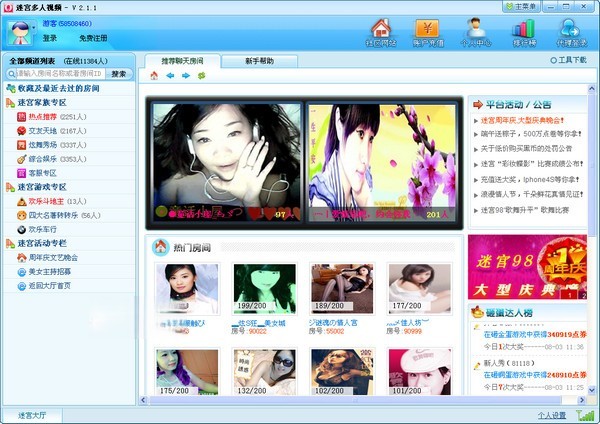
Task: Open 排行榜 ranking chart icon
Action: click(x=523, y=29)
